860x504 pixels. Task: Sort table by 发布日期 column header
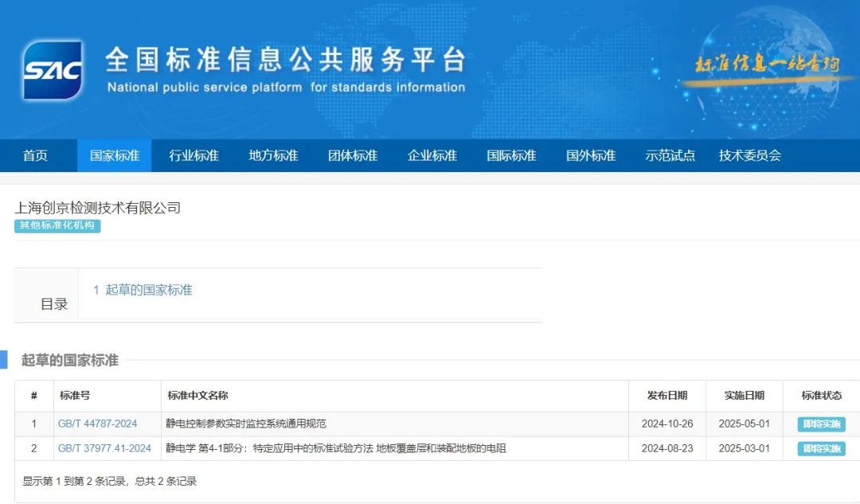(x=666, y=396)
